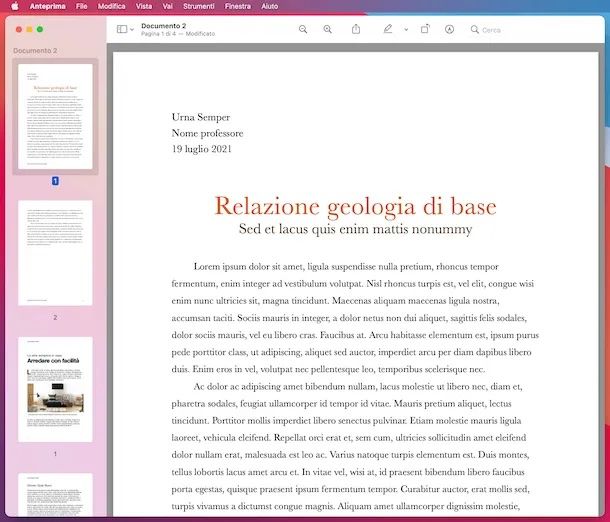Click the red close window button
Viewport: 610px width, 522px height.
point(19,29)
